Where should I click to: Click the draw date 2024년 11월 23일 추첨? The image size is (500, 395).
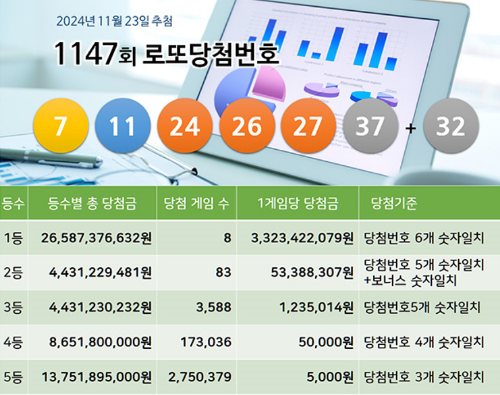click(x=114, y=21)
